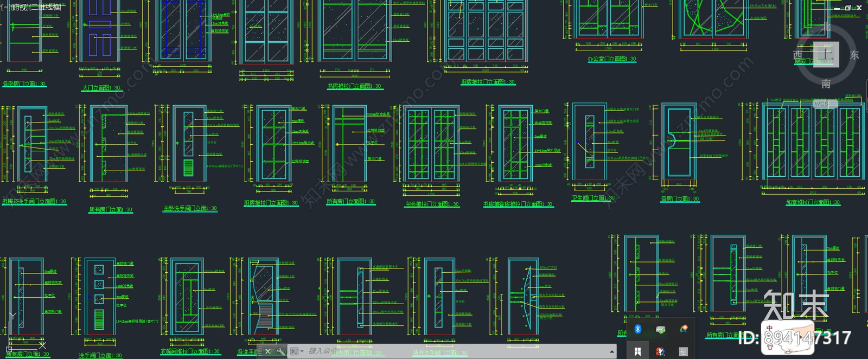Click 东 on the ViewCube compass

point(854,55)
